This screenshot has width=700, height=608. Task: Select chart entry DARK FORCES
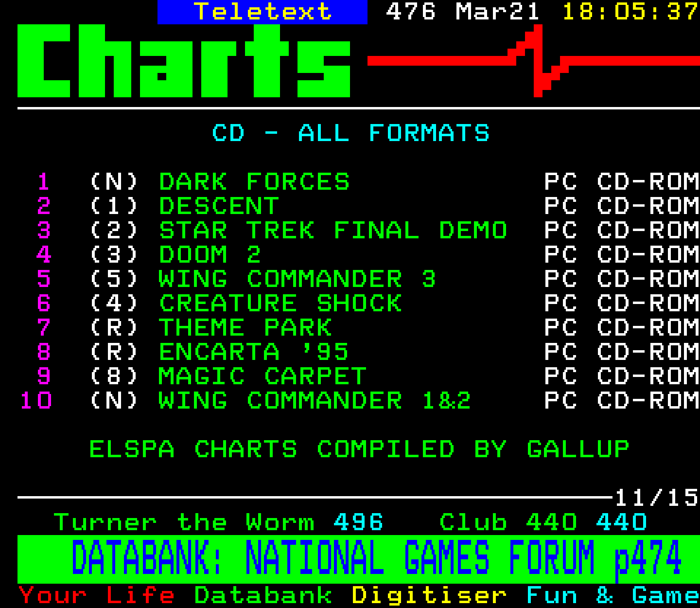(254, 182)
